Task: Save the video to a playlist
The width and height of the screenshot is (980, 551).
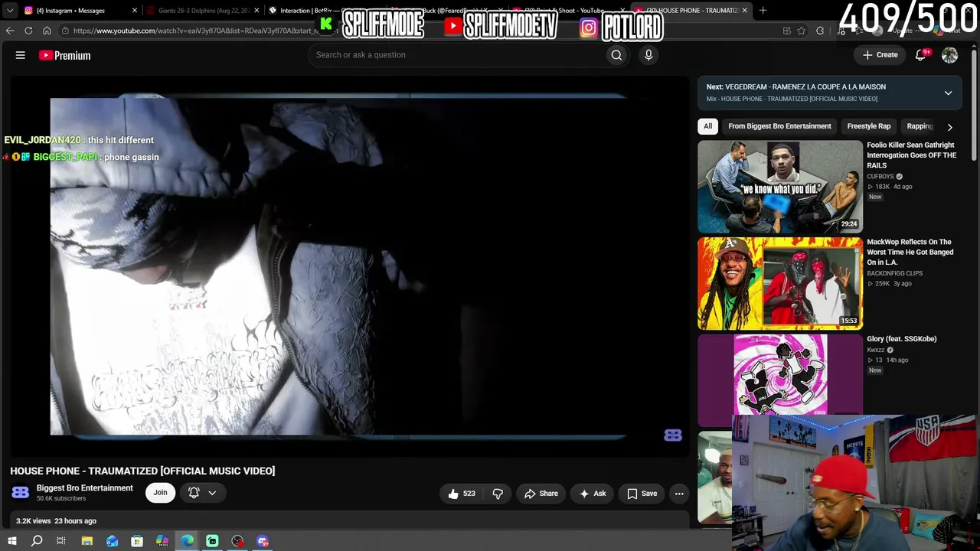Action: point(642,494)
